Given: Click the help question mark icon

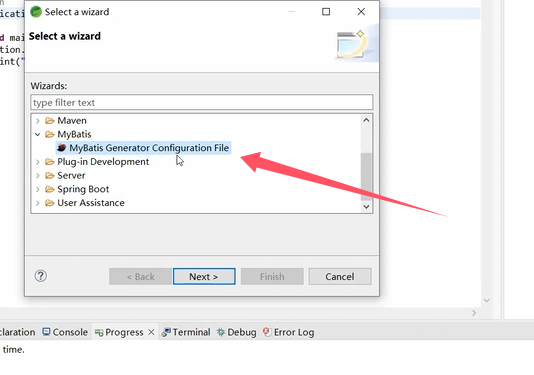Looking at the screenshot, I should point(41,276).
